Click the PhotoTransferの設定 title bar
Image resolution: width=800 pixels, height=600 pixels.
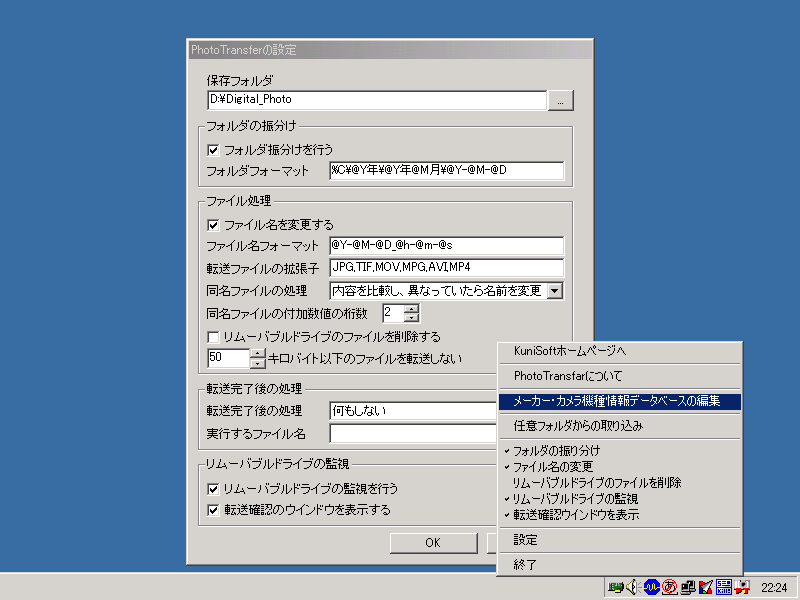(x=390, y=50)
